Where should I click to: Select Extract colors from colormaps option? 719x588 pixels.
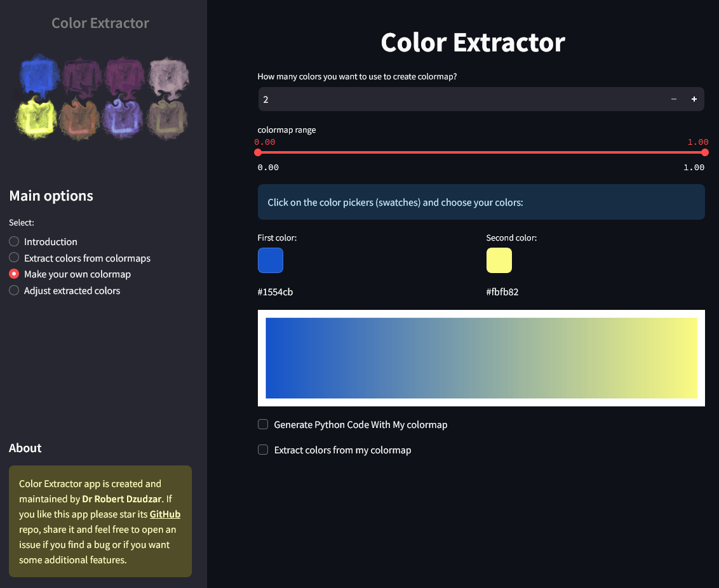click(x=15, y=258)
